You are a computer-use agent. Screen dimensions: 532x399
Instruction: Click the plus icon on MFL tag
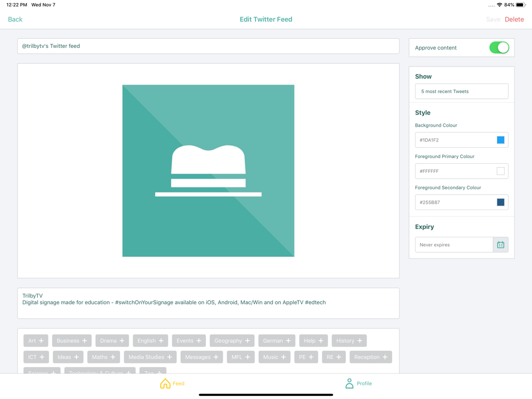coord(248,357)
